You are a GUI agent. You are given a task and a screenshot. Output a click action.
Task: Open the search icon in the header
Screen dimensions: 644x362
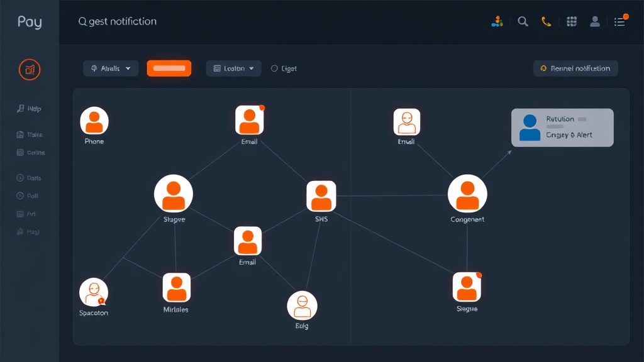[523, 21]
